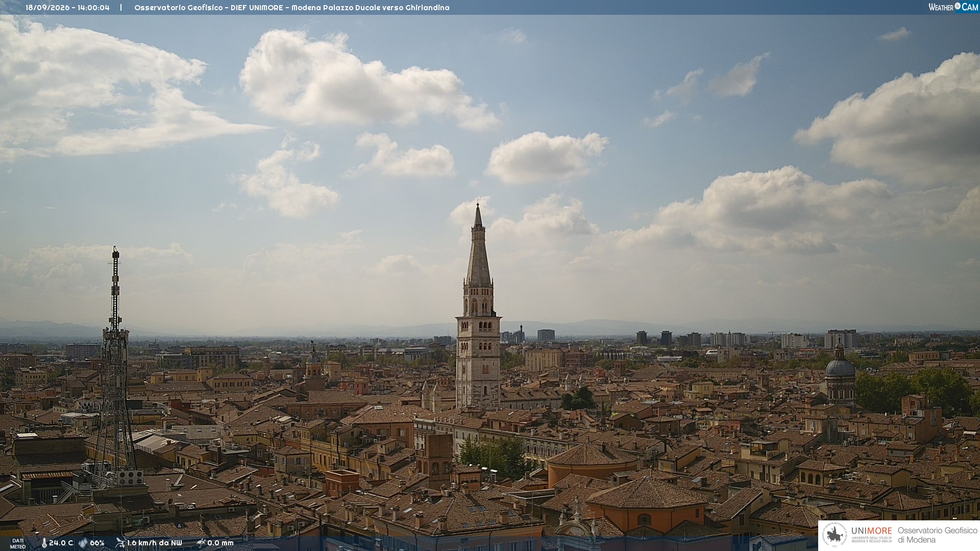Viewport: 980px width, 551px height.
Task: Click the 24.0 C temperature reading
Action: 61,543
